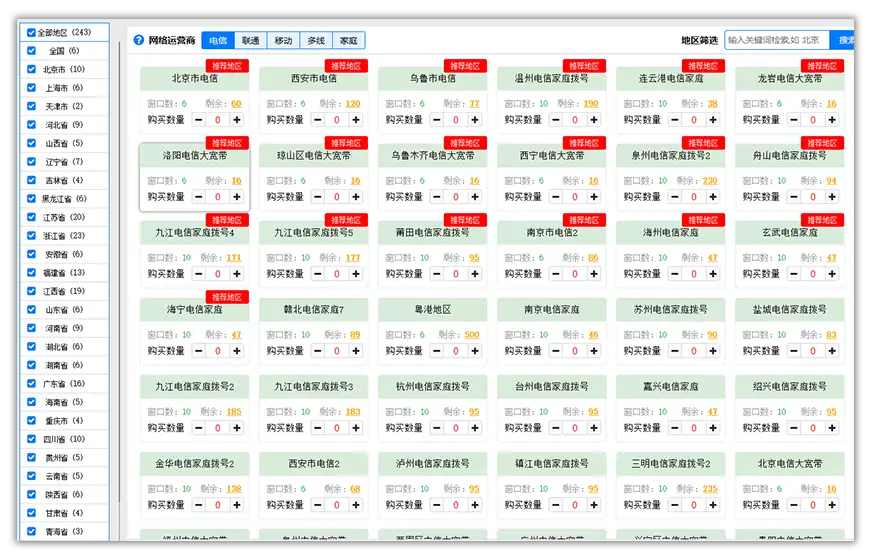Click plus on 舟山电信家庭拨号 card

click(832, 197)
